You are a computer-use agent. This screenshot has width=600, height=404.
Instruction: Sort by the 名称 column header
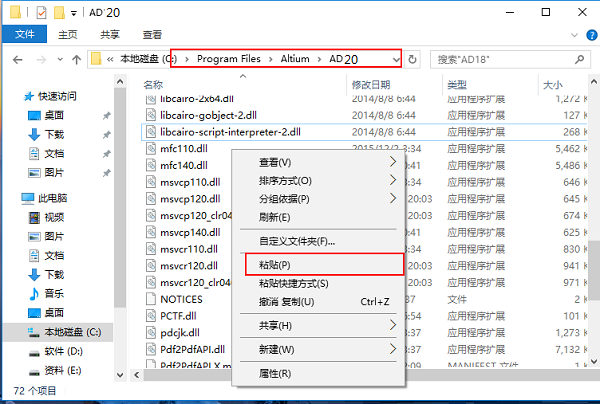pos(153,85)
